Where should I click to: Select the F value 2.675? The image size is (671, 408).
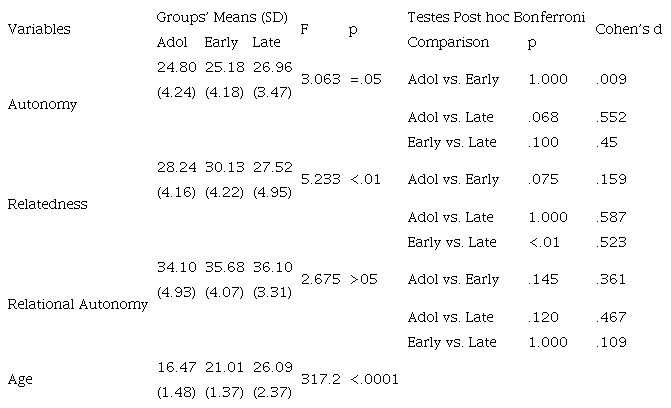tap(320, 279)
